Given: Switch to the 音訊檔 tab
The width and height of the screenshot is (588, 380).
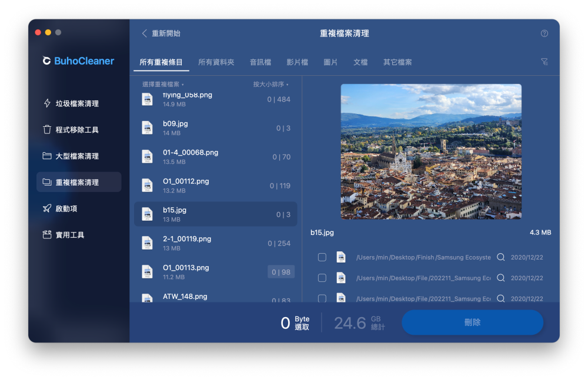Looking at the screenshot, I should 260,62.
